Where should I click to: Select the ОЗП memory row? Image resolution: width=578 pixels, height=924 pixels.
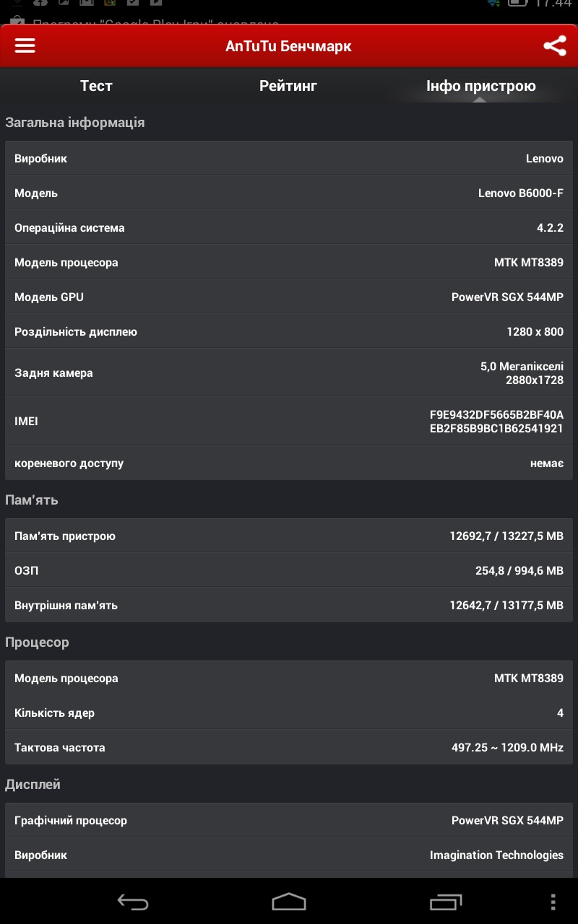[x=289, y=571]
